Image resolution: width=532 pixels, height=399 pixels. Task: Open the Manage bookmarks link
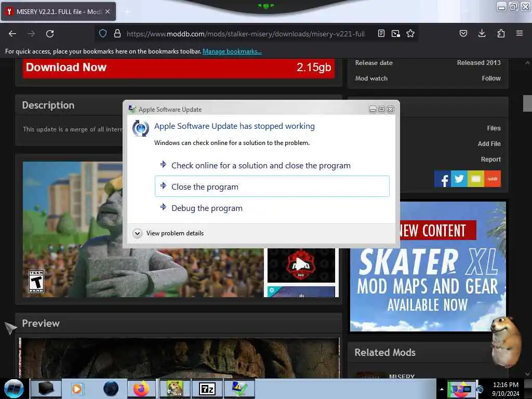point(232,51)
